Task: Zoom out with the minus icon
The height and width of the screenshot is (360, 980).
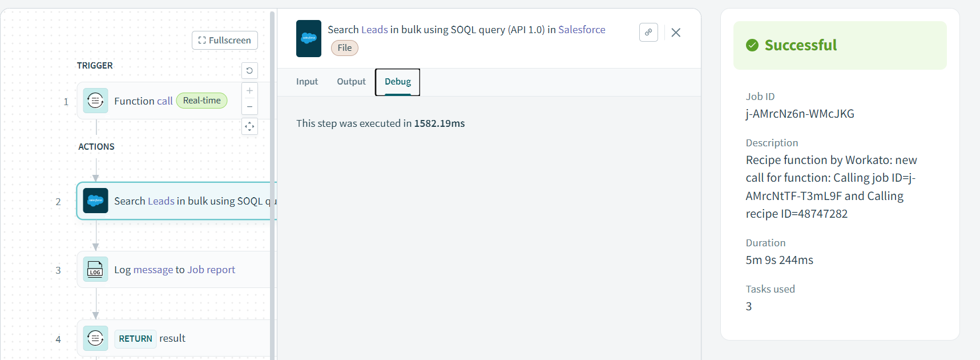Action: (x=249, y=107)
